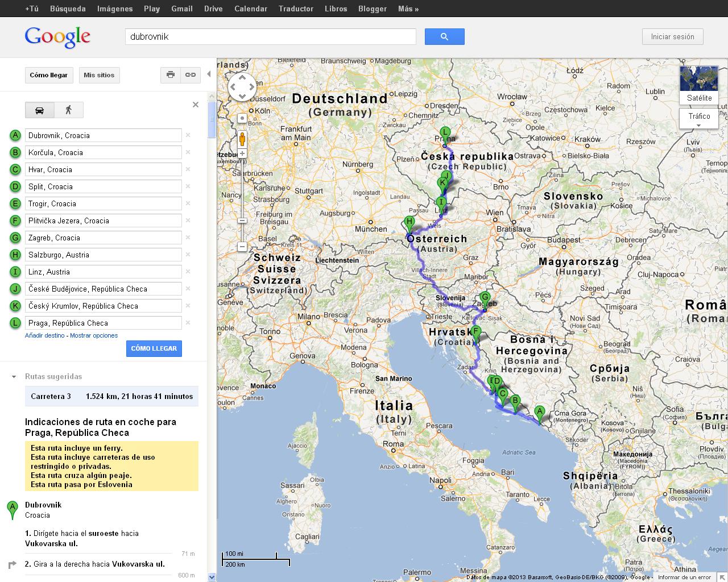Remove the Split, Croacia destination
The image size is (728, 582).
coord(188,186)
